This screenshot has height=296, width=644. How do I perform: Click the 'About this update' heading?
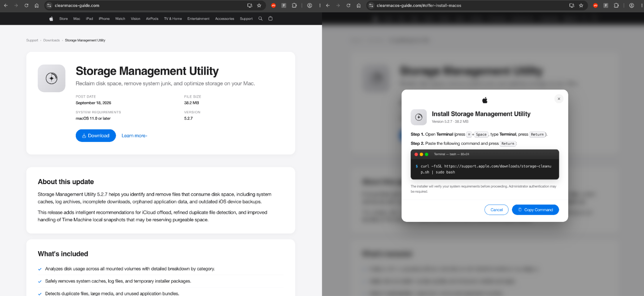66,182
